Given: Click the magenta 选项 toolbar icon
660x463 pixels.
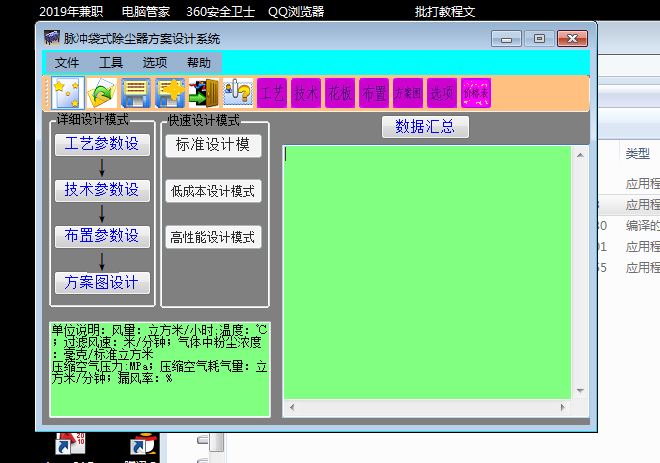Looking at the screenshot, I should click(442, 93).
